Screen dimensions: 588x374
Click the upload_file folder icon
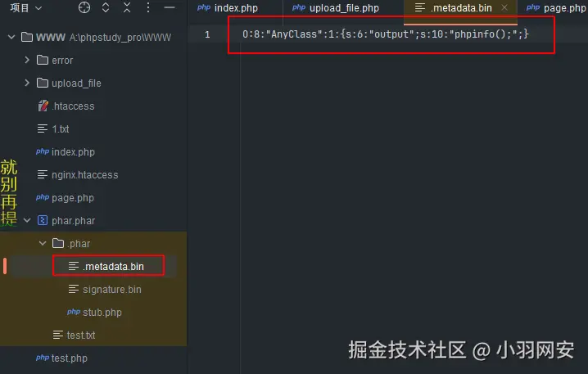coord(43,83)
